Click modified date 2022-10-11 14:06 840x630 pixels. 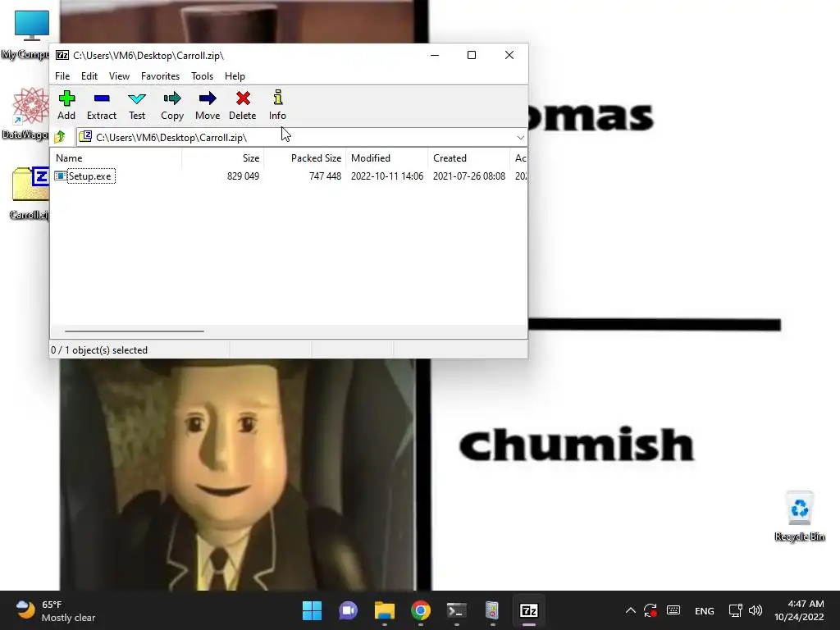click(x=387, y=176)
